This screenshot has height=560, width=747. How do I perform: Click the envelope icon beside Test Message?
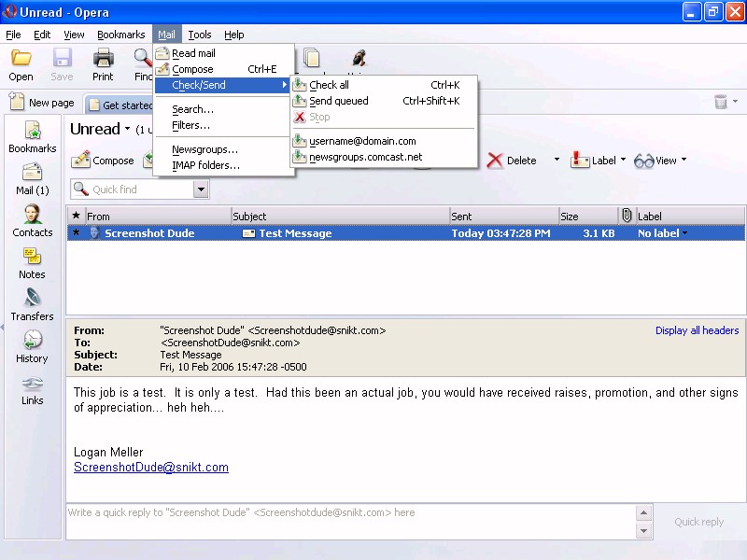(x=248, y=233)
